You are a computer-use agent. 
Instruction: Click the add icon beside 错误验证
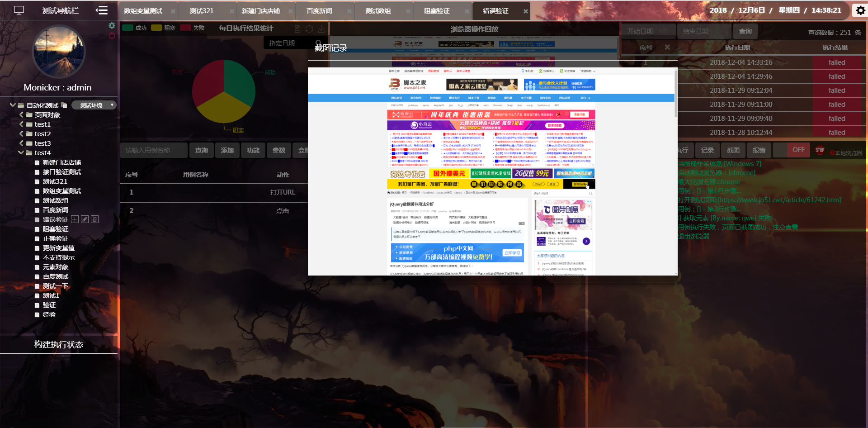click(75, 219)
